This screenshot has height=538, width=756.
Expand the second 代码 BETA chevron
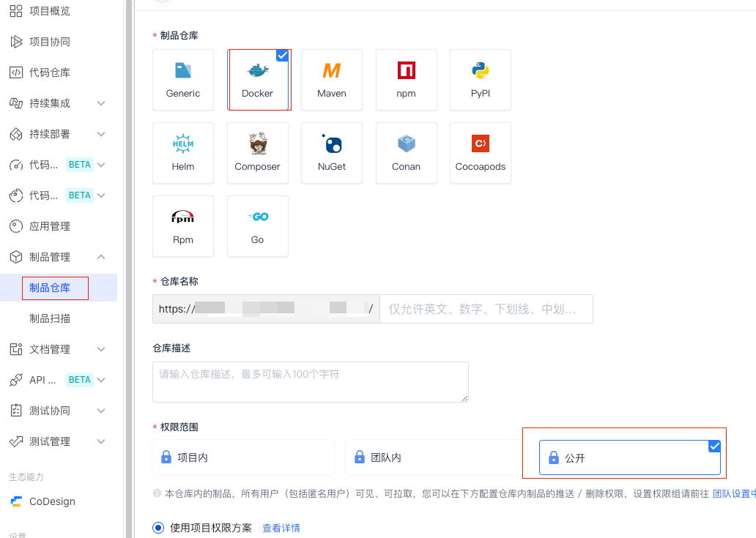click(101, 195)
